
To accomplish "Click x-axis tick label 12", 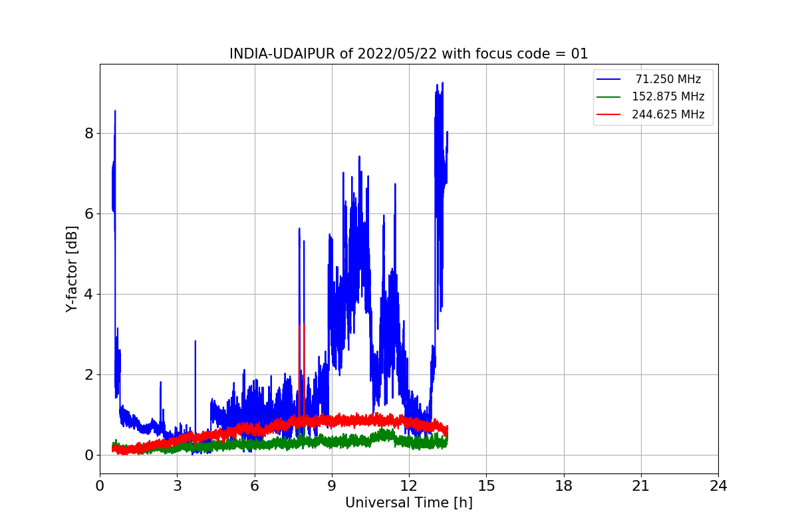I will point(409,486).
